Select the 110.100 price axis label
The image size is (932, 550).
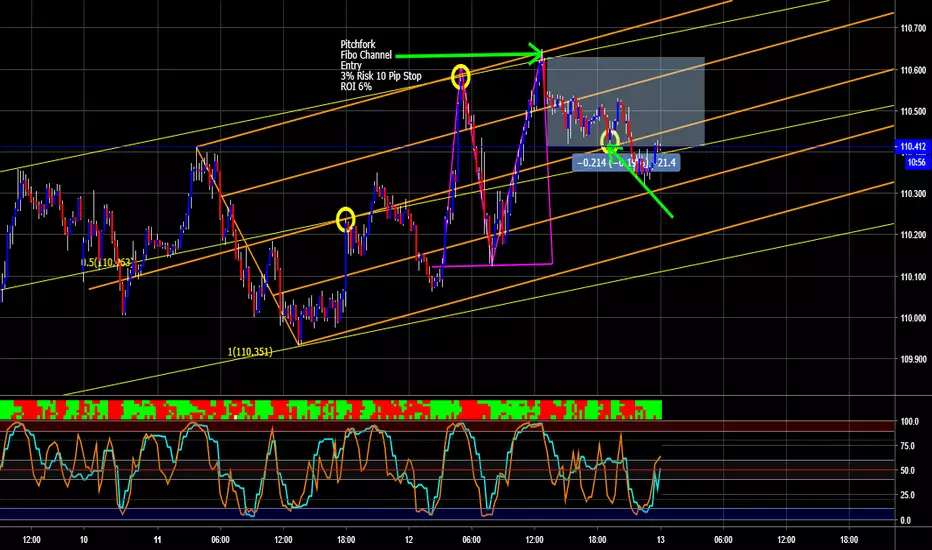(913, 276)
